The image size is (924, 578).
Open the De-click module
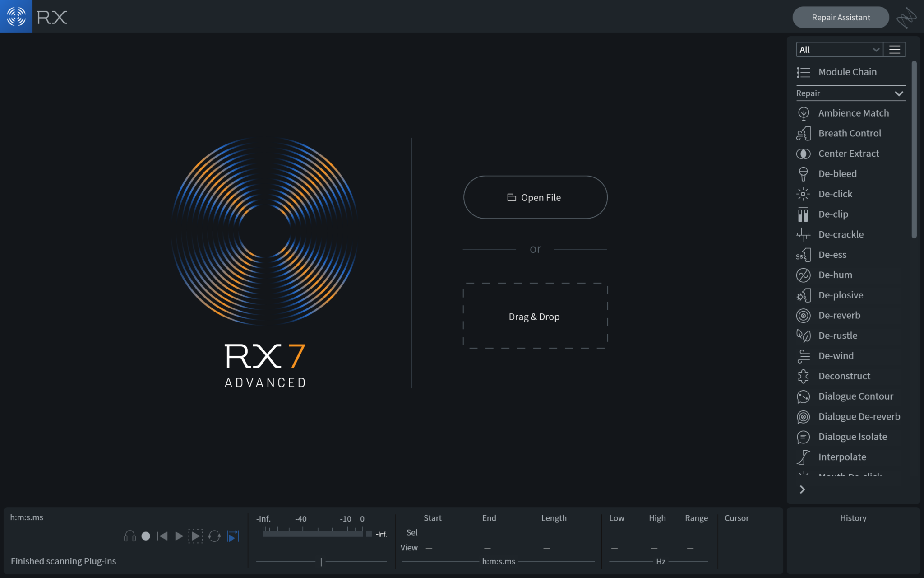(x=835, y=194)
